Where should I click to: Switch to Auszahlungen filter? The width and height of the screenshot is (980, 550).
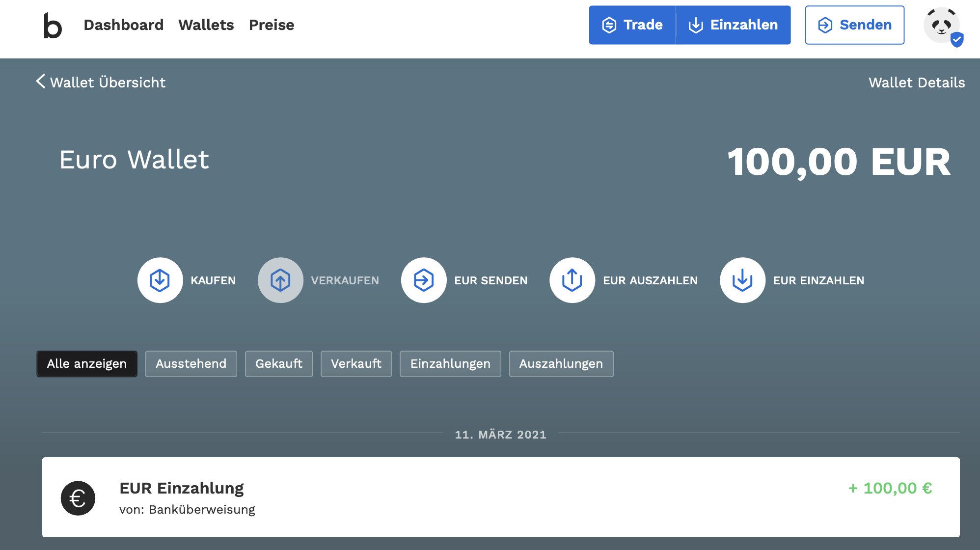(x=561, y=364)
